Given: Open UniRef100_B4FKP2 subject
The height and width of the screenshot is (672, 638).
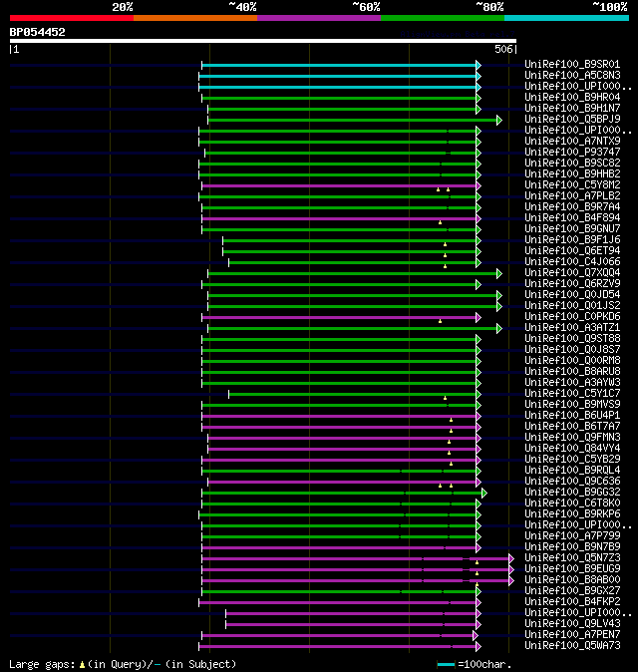Looking at the screenshot, I should [x=572, y=602].
